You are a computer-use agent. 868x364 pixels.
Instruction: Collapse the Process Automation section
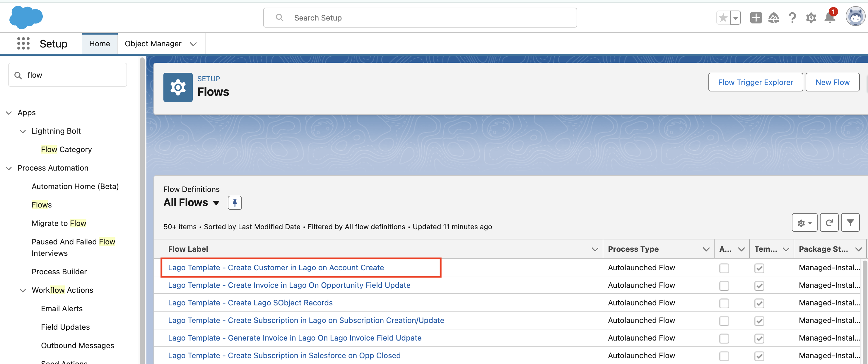click(9, 168)
